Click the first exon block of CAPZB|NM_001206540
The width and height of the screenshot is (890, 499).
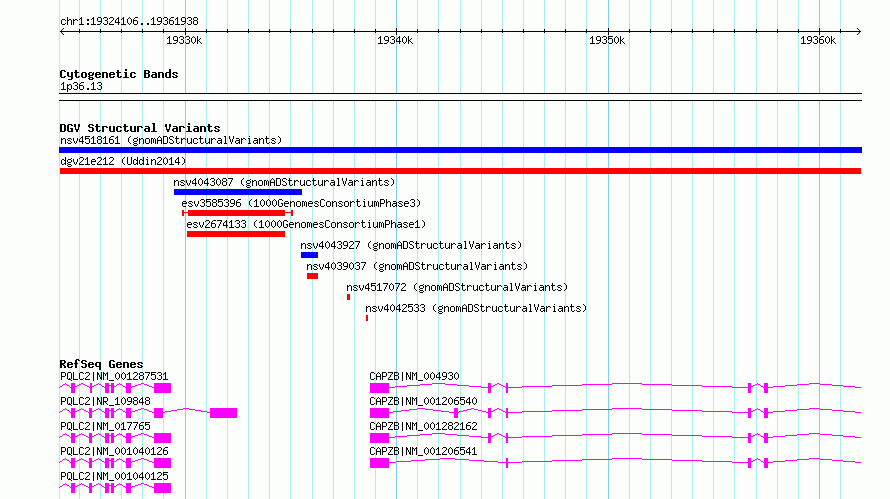[x=379, y=413]
